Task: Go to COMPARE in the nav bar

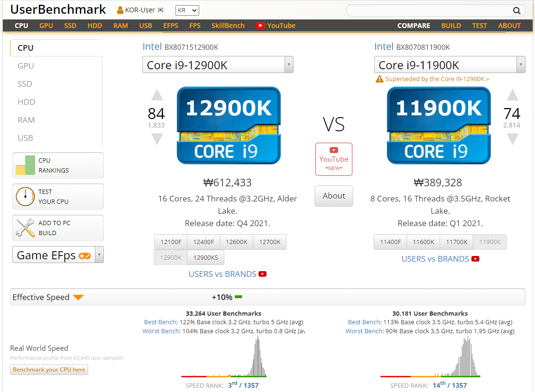Action: pos(414,26)
